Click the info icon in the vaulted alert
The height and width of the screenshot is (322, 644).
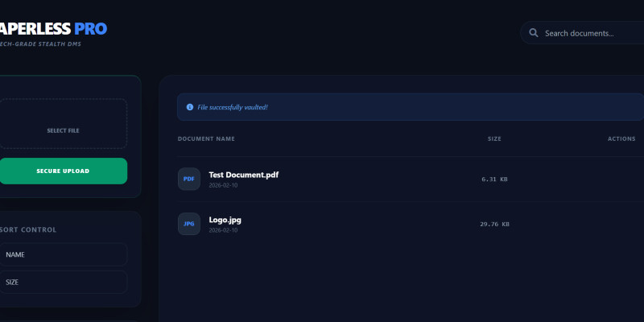pos(189,107)
